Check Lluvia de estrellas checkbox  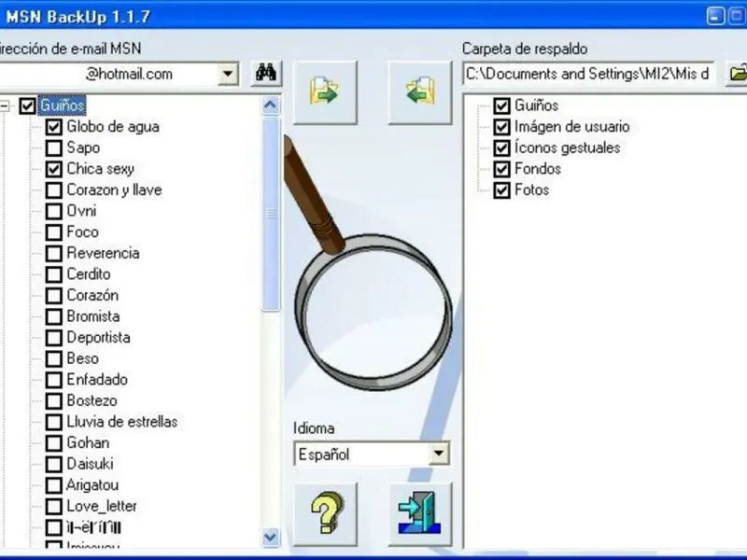(54, 423)
